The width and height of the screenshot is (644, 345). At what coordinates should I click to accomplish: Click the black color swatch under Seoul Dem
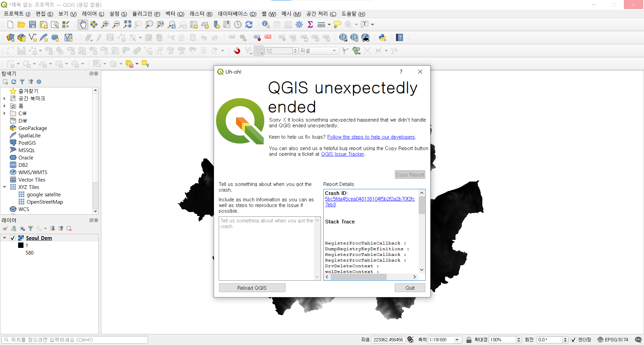(21, 245)
